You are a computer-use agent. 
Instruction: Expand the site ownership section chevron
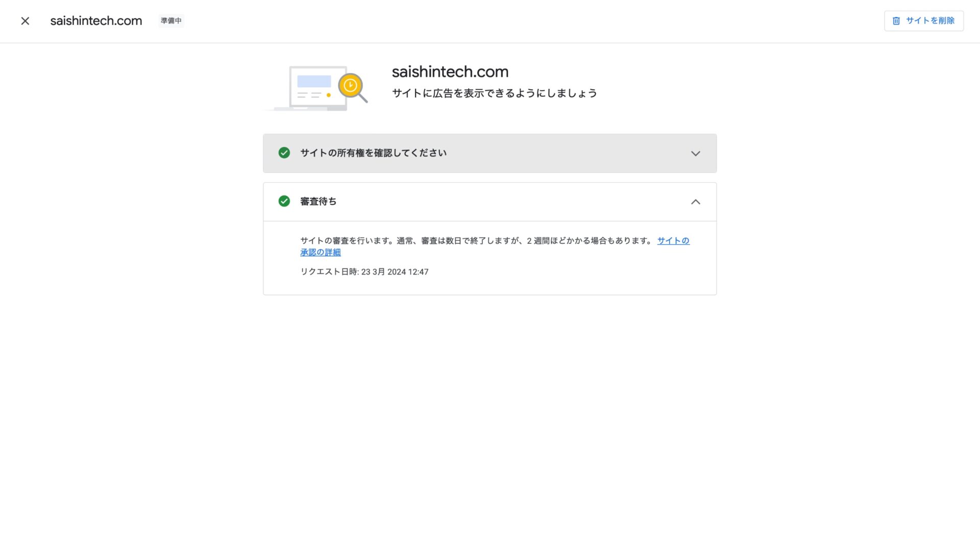click(x=695, y=154)
